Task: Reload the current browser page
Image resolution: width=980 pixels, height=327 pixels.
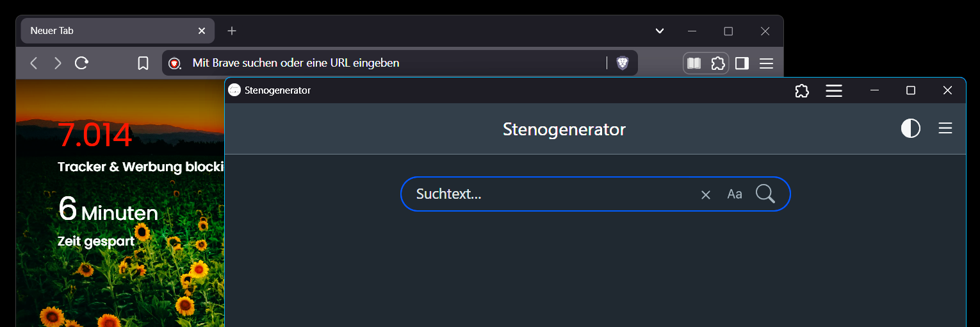Action: click(81, 63)
